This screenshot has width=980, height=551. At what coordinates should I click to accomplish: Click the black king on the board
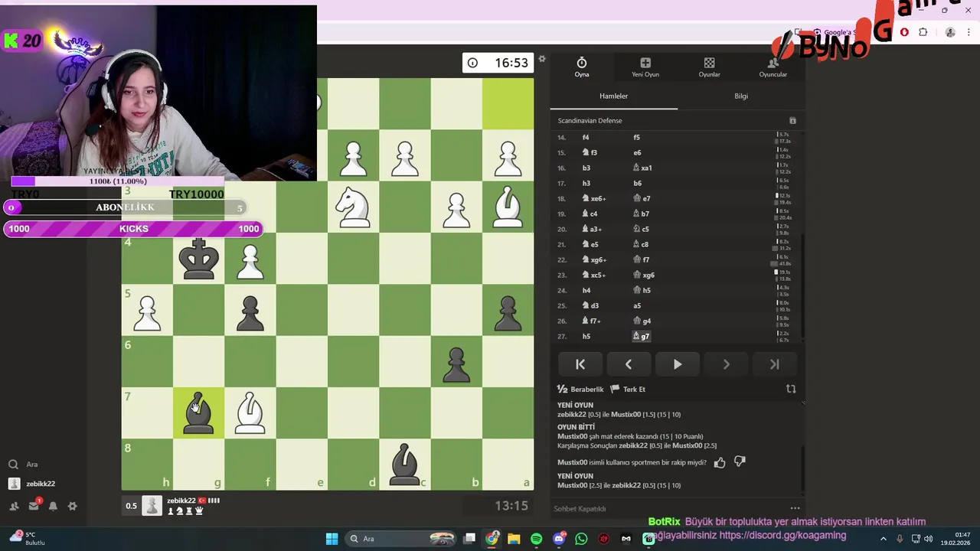[x=198, y=259]
